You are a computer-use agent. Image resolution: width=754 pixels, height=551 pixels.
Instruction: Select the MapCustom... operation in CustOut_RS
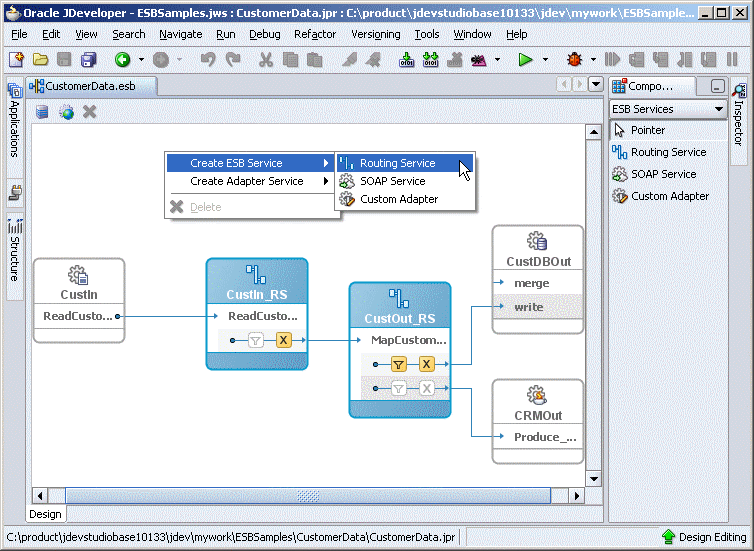point(400,340)
